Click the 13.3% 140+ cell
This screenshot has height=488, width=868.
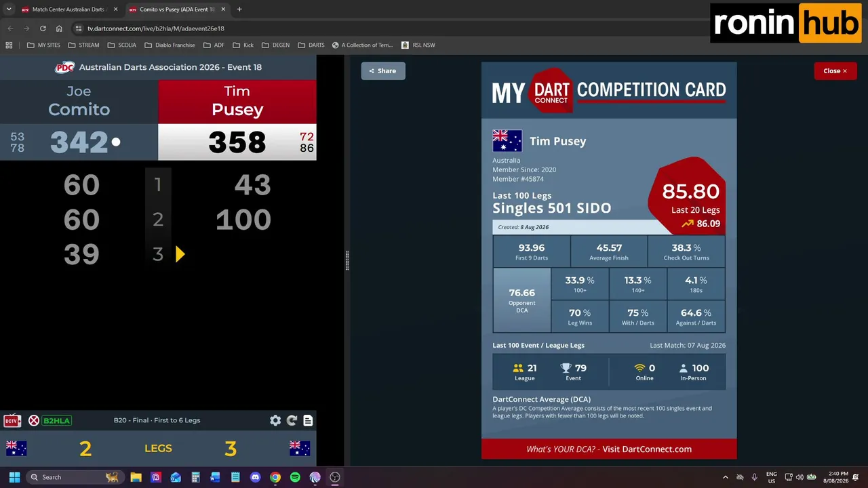pos(638,284)
